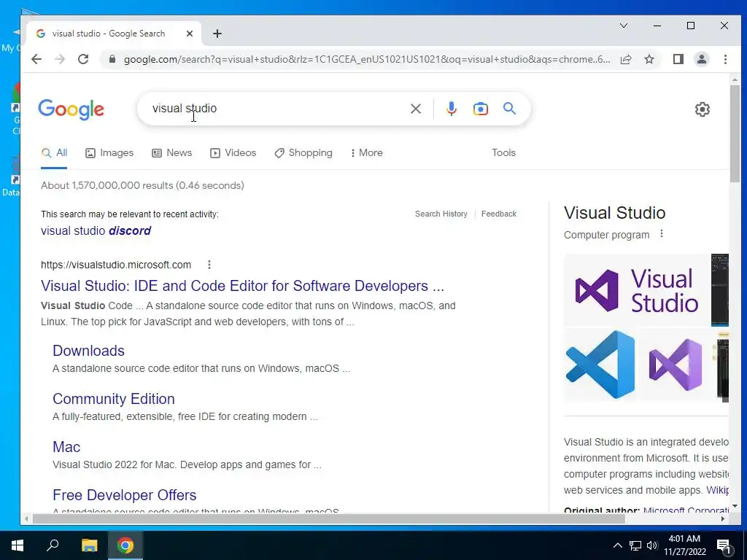The width and height of the screenshot is (747, 560).
Task: Click the Wikipedia link in knowledge panel
Action: coord(717,490)
